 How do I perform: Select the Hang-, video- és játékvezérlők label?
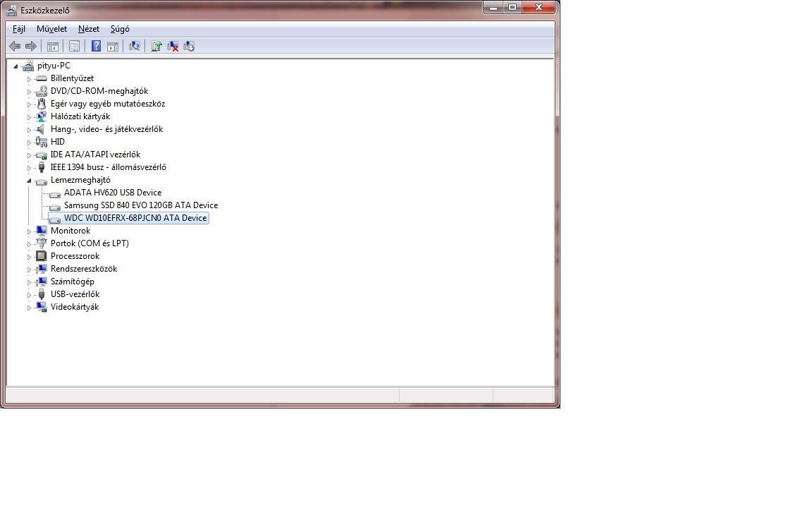click(106, 129)
